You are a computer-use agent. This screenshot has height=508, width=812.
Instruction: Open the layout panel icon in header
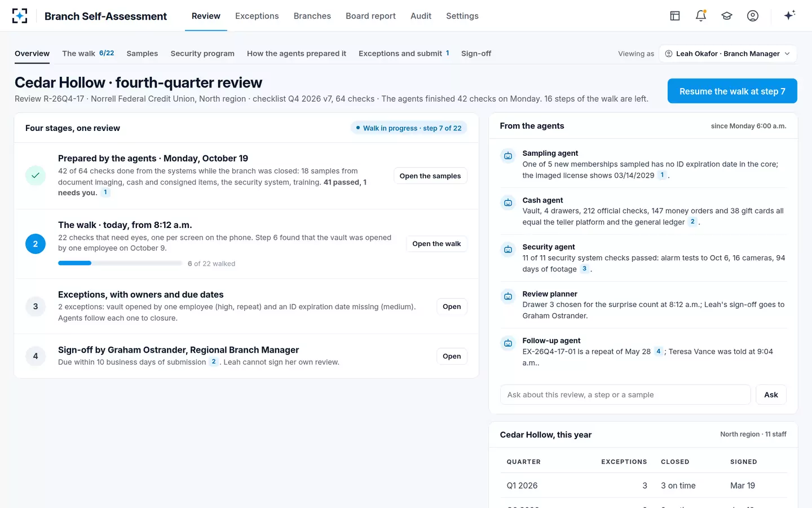(x=675, y=16)
